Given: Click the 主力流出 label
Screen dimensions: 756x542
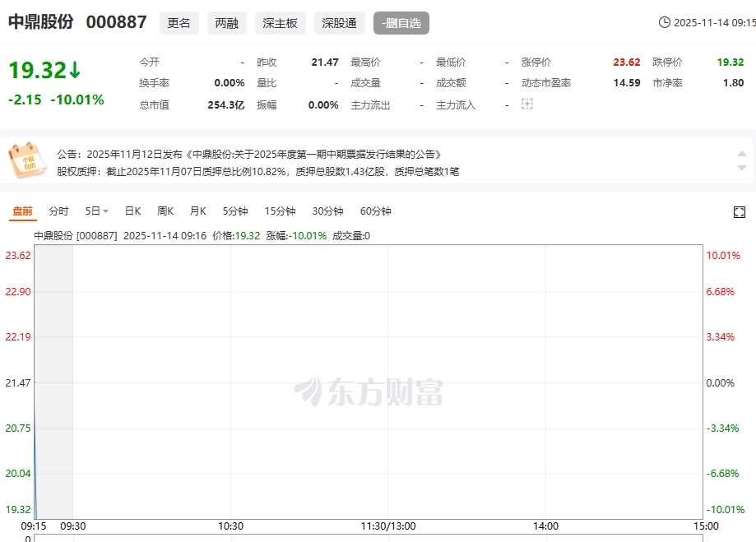Looking at the screenshot, I should click(x=370, y=105).
